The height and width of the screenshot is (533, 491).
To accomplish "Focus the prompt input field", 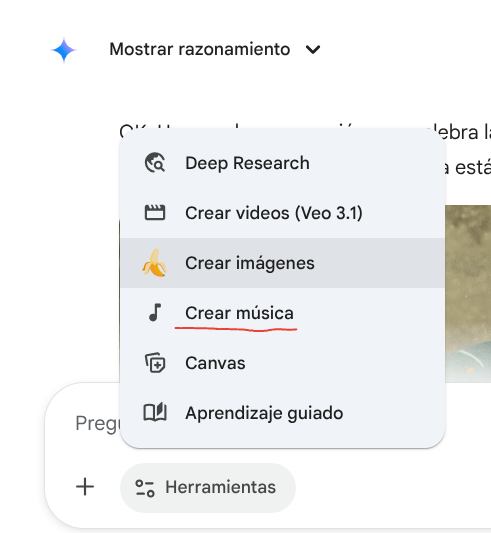I will tap(97, 424).
